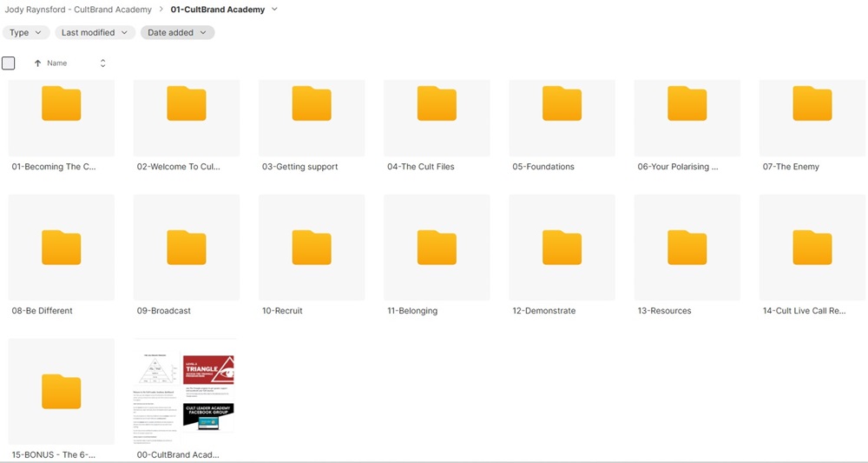Viewport: 868px width, 463px height.
Task: Open the 13-Resources folder icon
Action: pyautogui.click(x=687, y=248)
